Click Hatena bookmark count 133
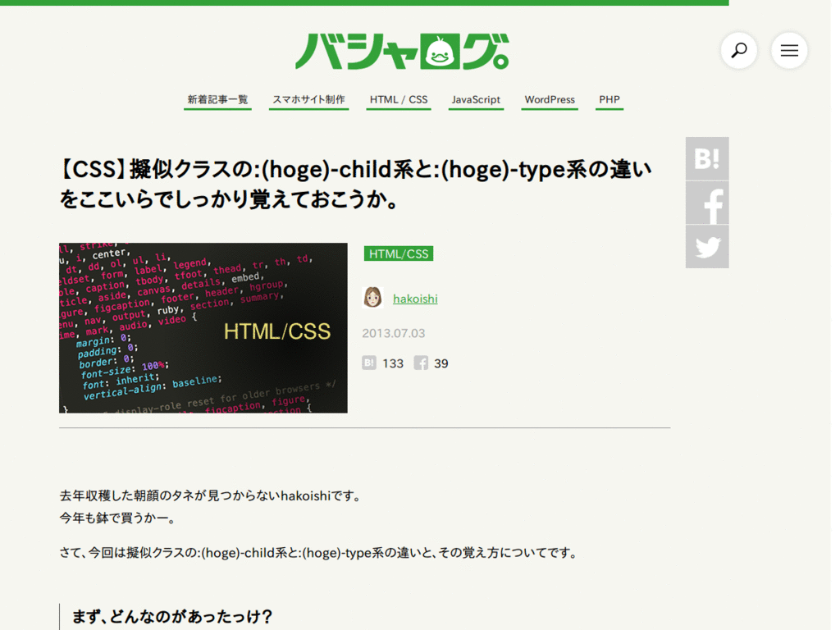The height and width of the screenshot is (630, 840). tap(393, 363)
